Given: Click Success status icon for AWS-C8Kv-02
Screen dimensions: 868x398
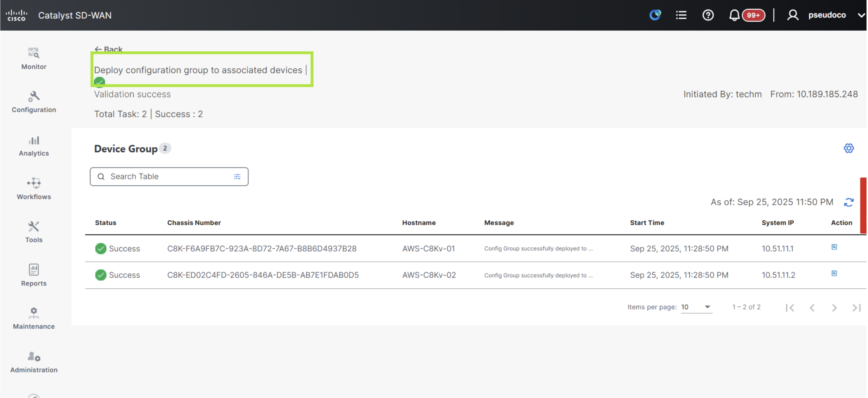Looking at the screenshot, I should (100, 275).
